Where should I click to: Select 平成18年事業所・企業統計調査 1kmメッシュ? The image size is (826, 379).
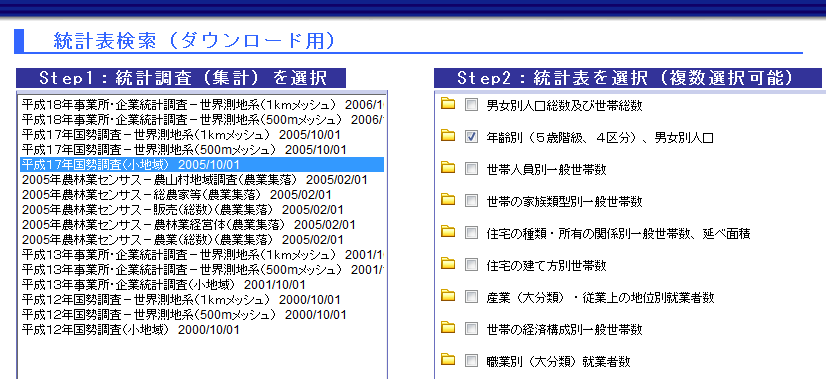click(x=202, y=104)
